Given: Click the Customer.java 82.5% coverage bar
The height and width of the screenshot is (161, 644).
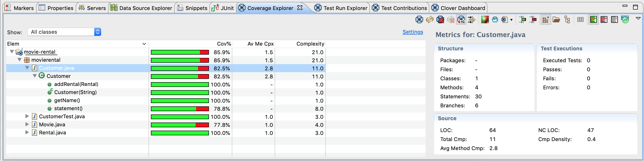Looking at the screenshot, I should (180, 68).
